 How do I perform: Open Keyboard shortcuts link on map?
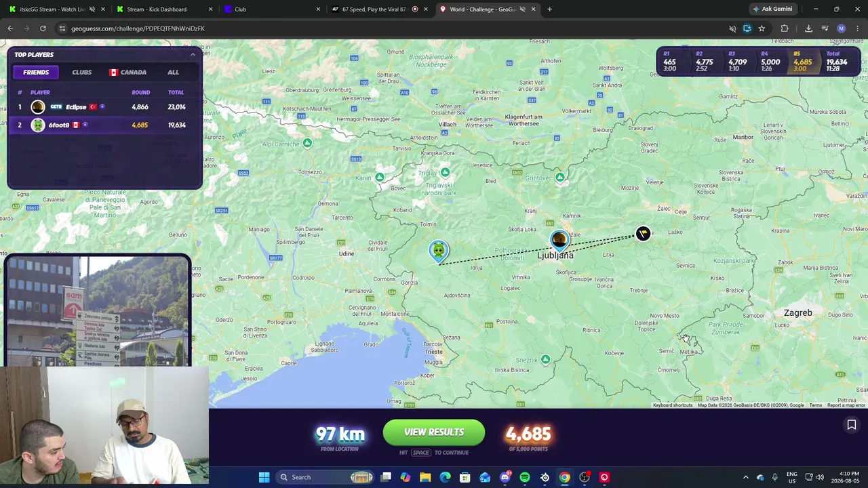click(673, 405)
